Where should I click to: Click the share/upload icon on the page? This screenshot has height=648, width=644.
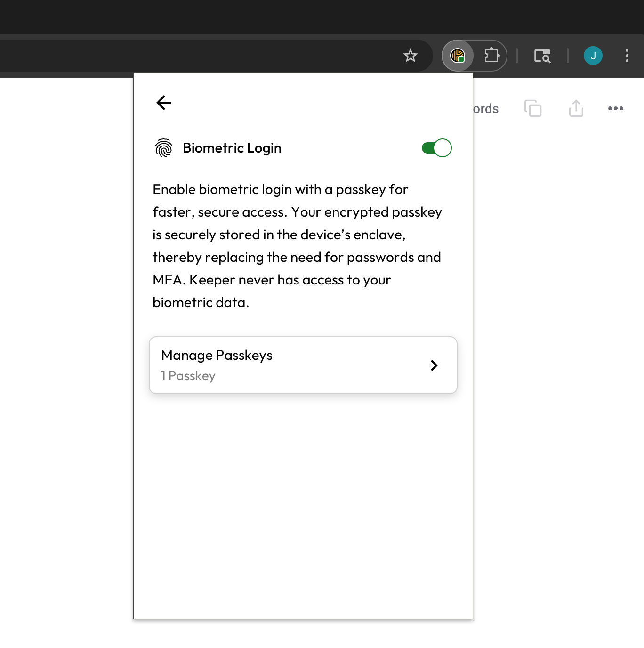coord(576,108)
